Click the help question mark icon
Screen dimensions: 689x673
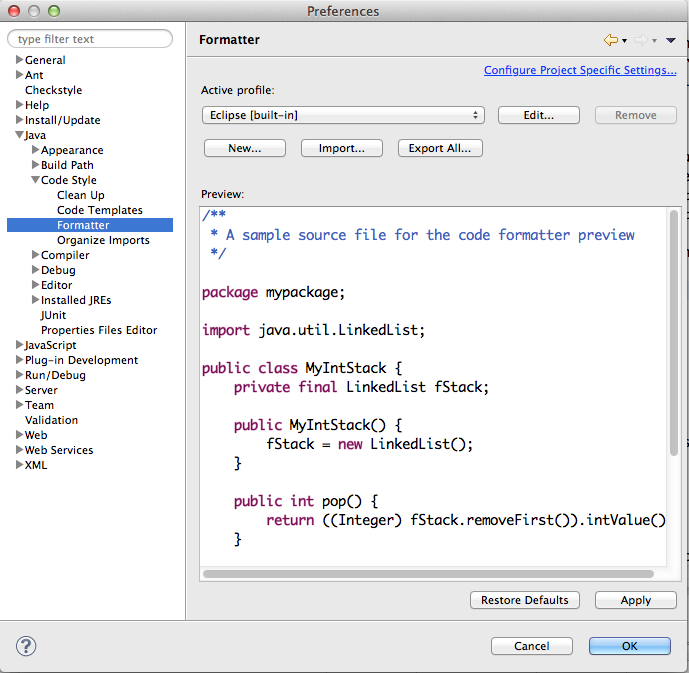click(x=26, y=646)
